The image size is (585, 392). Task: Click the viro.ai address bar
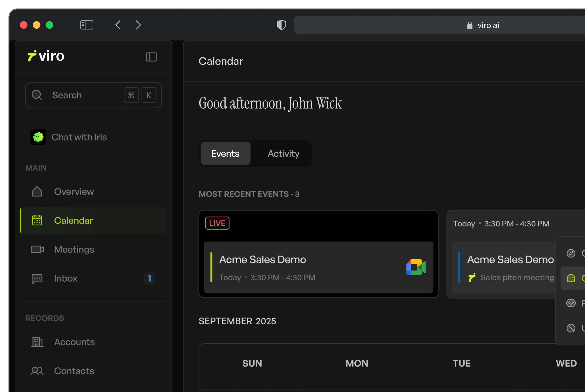pyautogui.click(x=440, y=25)
